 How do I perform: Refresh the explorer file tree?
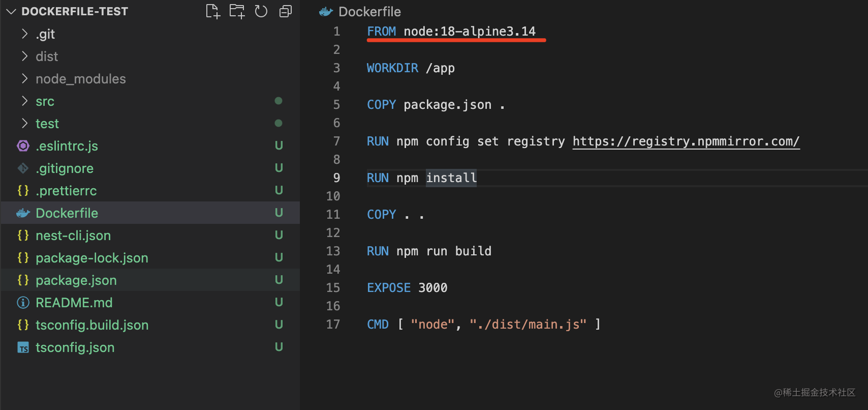(x=261, y=11)
